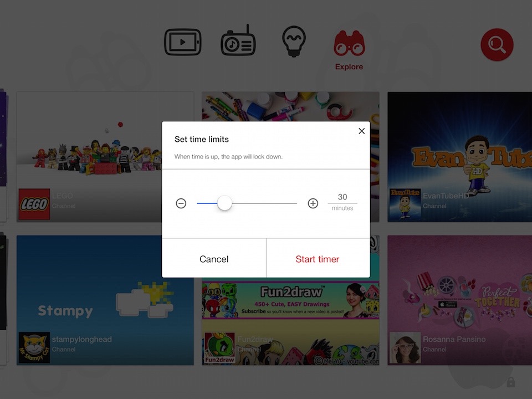
Task: Decrease timer with the minus button
Action: tap(181, 203)
